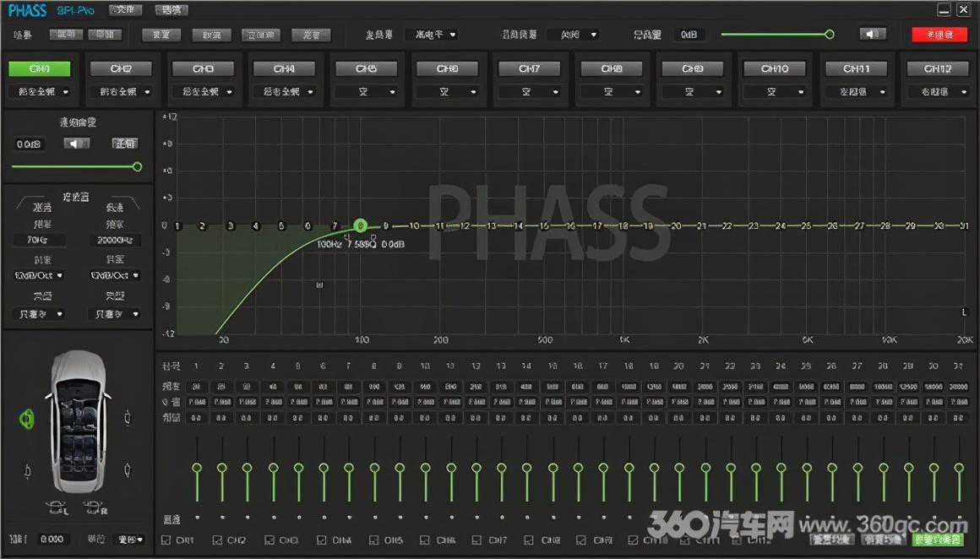Screen dimensions: 980x559
Task: Click the green button at bottom right
Action: point(939,539)
